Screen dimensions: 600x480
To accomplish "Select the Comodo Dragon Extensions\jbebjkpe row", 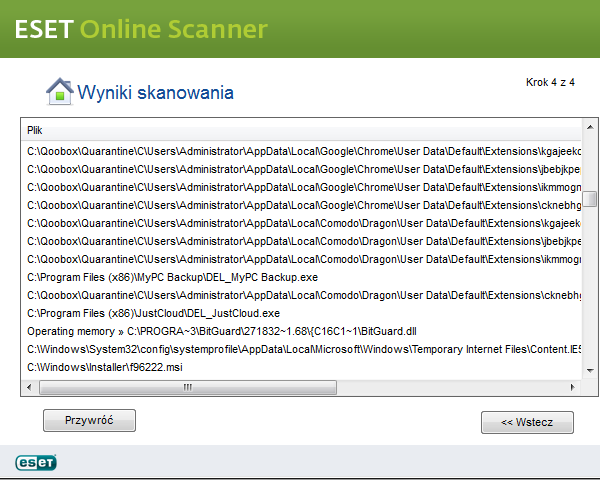I will pyautogui.click(x=302, y=241).
